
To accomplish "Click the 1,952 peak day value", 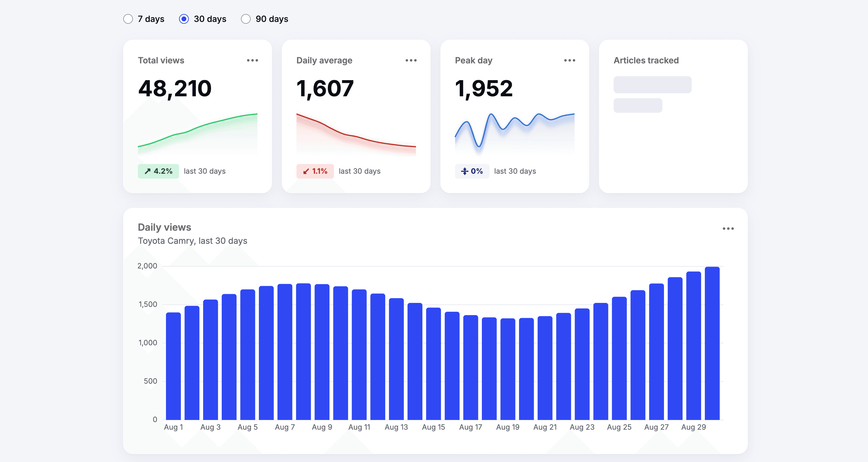I will click(484, 89).
